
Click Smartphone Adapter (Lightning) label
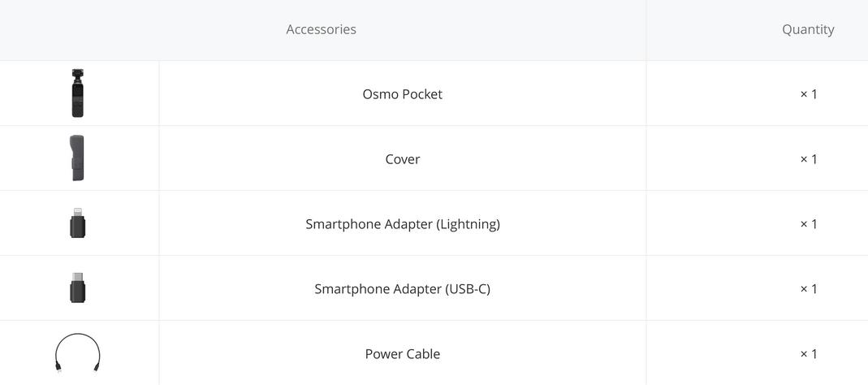coord(403,224)
